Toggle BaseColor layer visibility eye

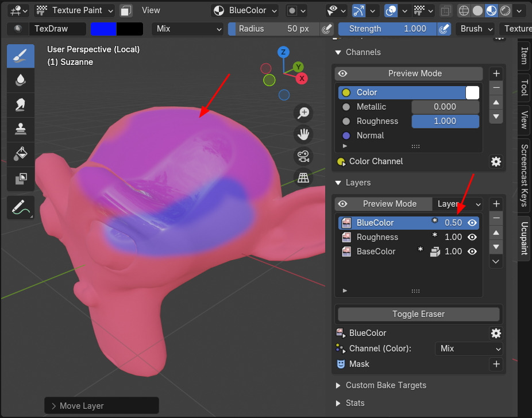pos(472,251)
